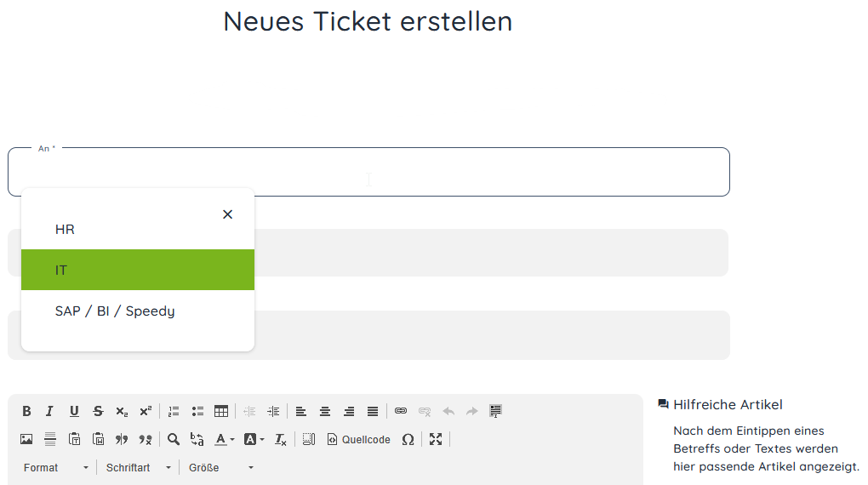Open the text color picker
The image size is (868, 485).
pos(224,439)
